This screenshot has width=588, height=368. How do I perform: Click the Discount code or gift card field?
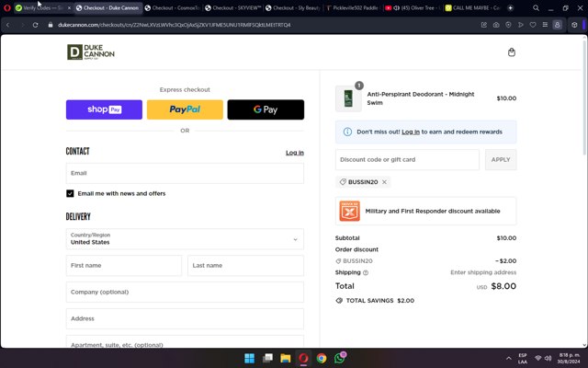coord(407,159)
